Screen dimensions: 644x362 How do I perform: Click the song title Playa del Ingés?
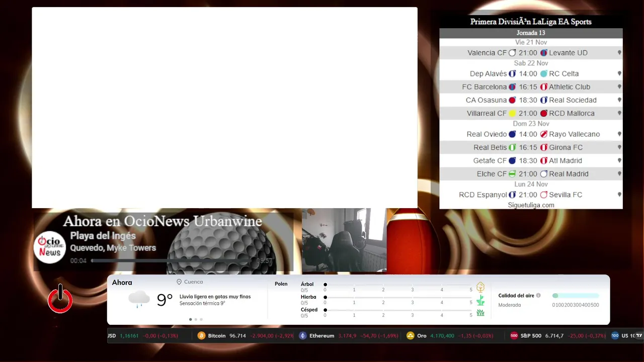tap(103, 236)
